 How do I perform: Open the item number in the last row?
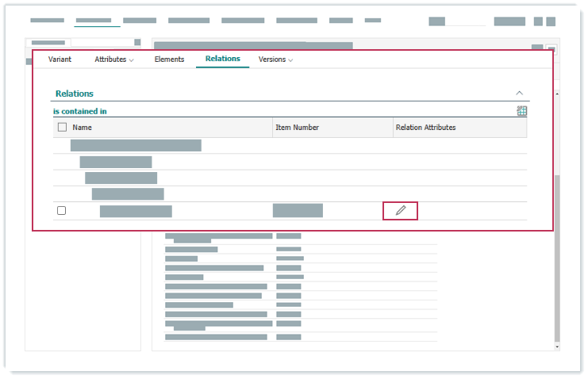(x=298, y=210)
